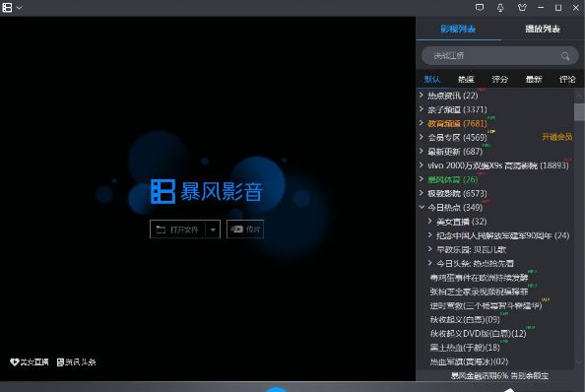Select the 黑土热血 (18) item
The height and width of the screenshot is (392, 585).
click(465, 348)
